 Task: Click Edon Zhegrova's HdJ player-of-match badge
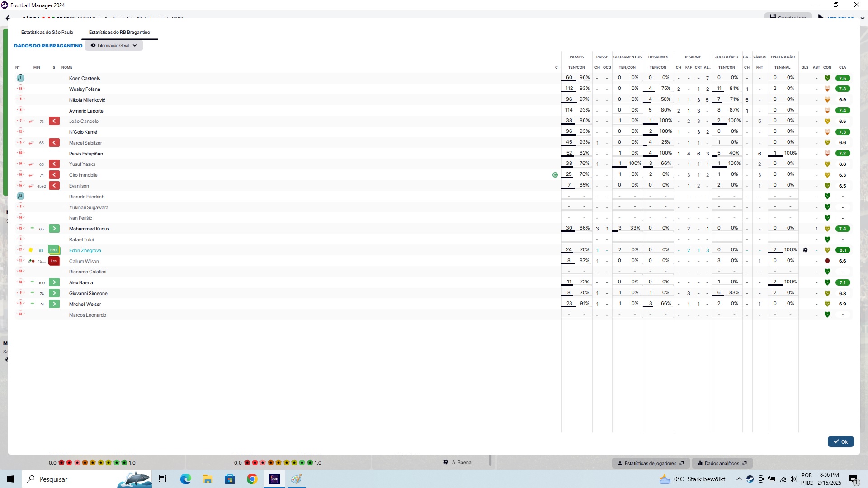pos(54,250)
